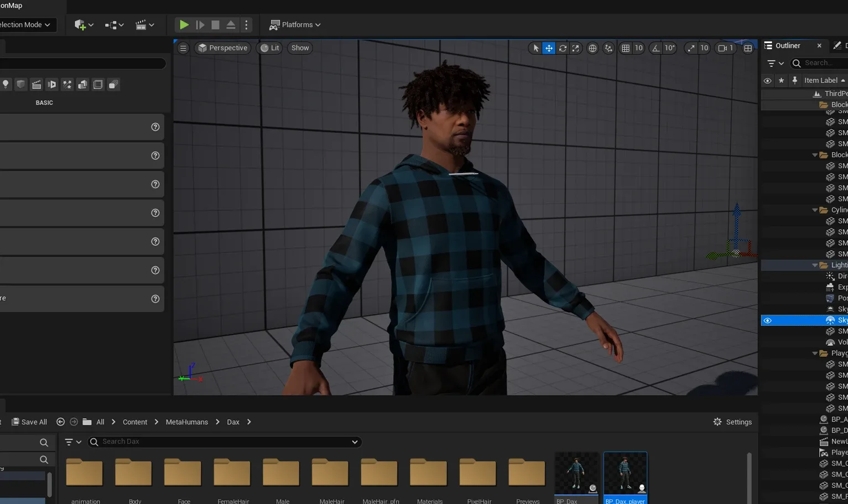Click the Search Dax input field
Screen dimensions: 848x504
coord(224,442)
